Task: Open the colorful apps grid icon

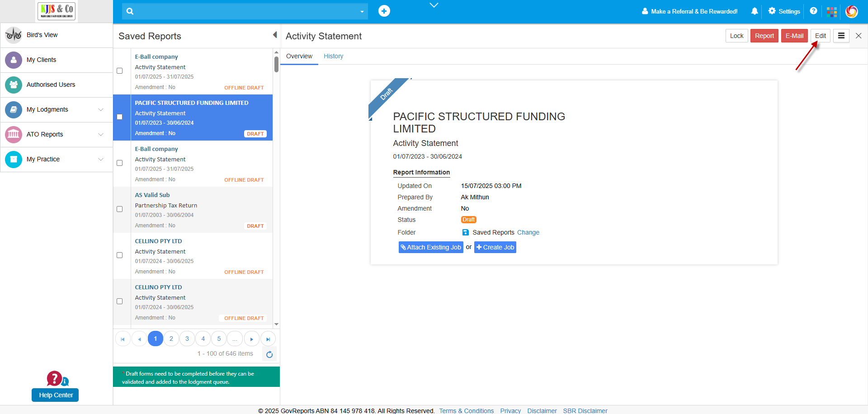Action: coord(831,12)
